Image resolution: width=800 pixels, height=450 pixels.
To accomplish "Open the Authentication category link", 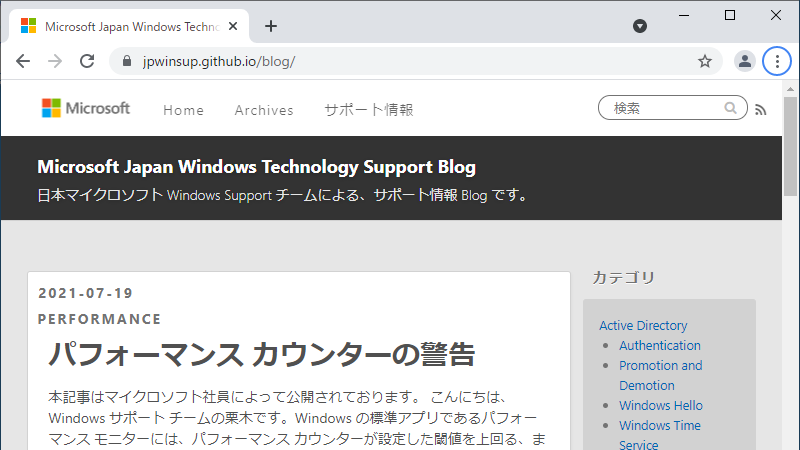I will tap(660, 345).
